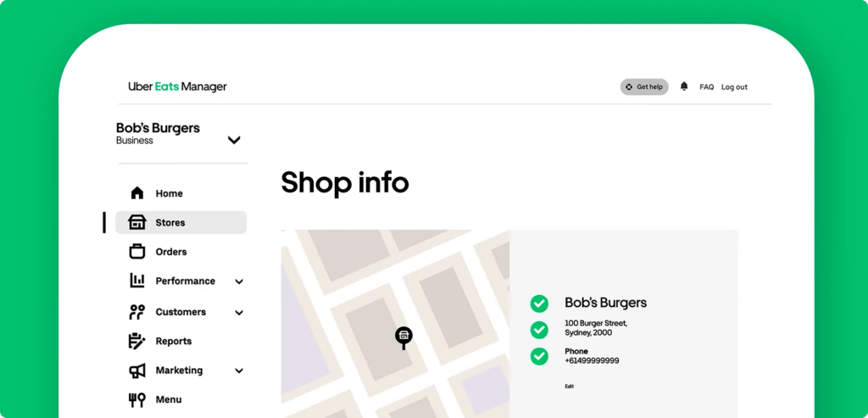Open Reports in the sidebar
Image resolution: width=868 pixels, height=418 pixels.
point(174,341)
